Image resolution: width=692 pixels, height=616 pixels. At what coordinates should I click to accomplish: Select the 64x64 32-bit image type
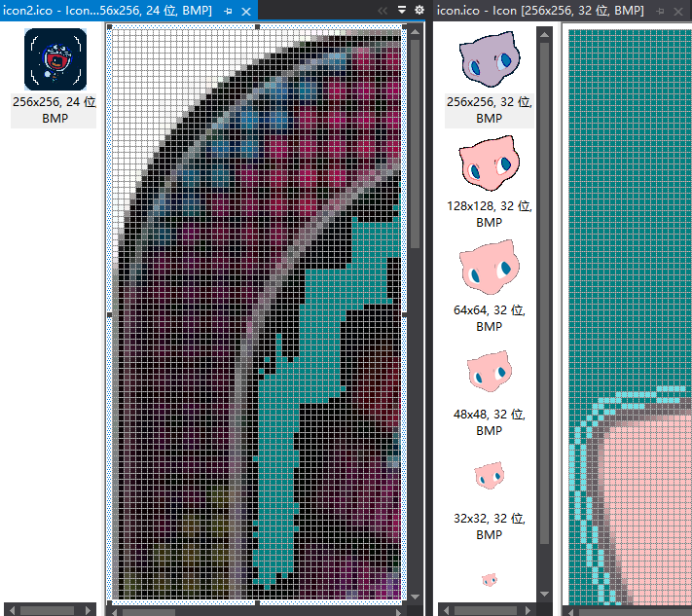coord(489,268)
